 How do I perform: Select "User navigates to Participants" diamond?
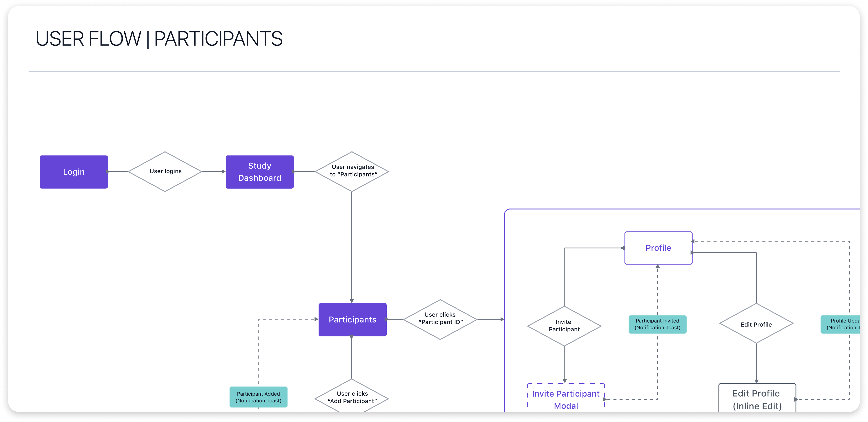(x=352, y=171)
